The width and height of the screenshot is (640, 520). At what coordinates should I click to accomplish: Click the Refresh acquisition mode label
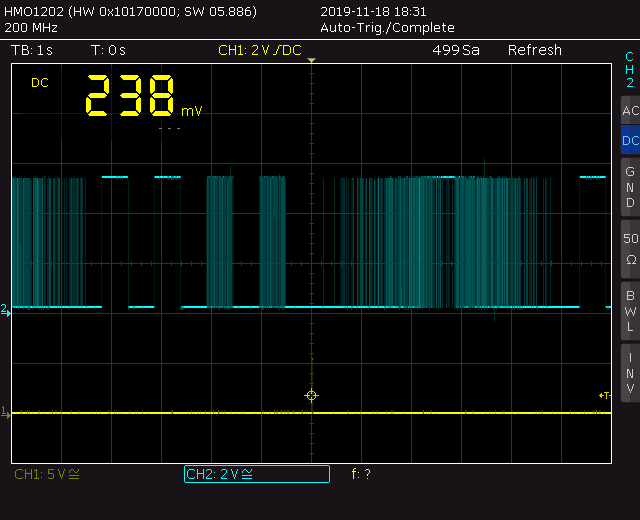pos(535,50)
